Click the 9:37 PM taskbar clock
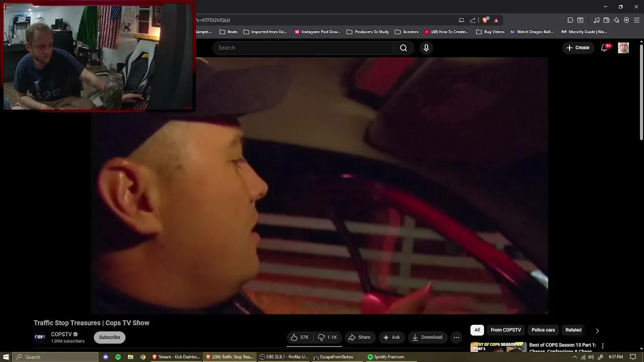 coord(616,357)
